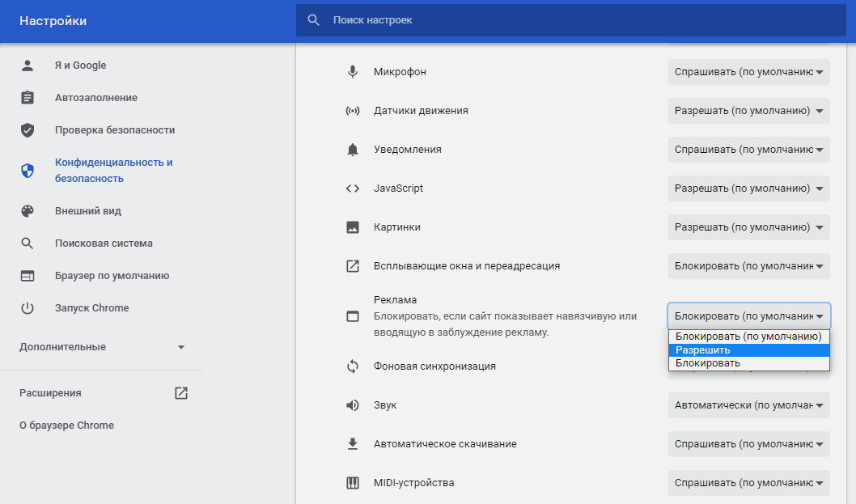This screenshot has width=856, height=504.
Task: Click the MIDI-устройства label
Action: pos(413,483)
